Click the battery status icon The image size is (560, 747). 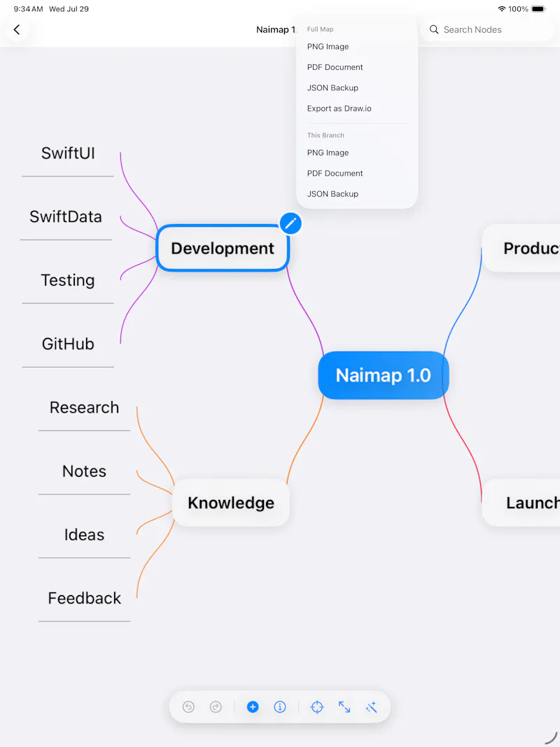[x=538, y=9]
